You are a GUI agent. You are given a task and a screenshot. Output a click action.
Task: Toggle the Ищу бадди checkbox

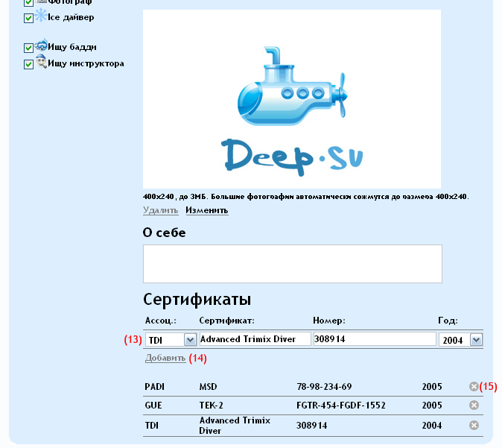pyautogui.click(x=28, y=48)
